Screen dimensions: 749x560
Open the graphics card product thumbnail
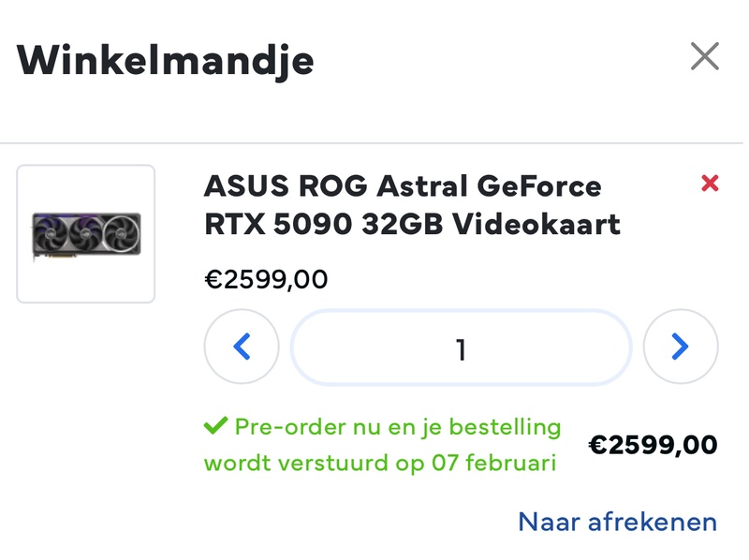click(x=86, y=234)
